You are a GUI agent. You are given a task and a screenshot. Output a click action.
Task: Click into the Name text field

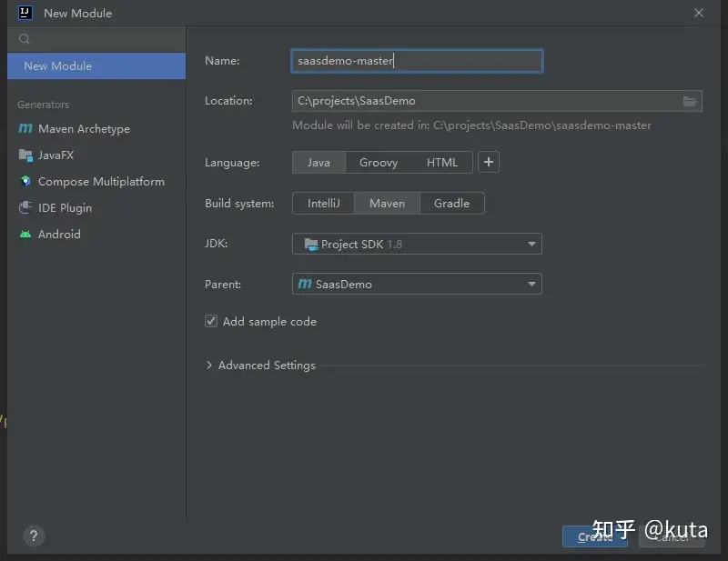416,61
